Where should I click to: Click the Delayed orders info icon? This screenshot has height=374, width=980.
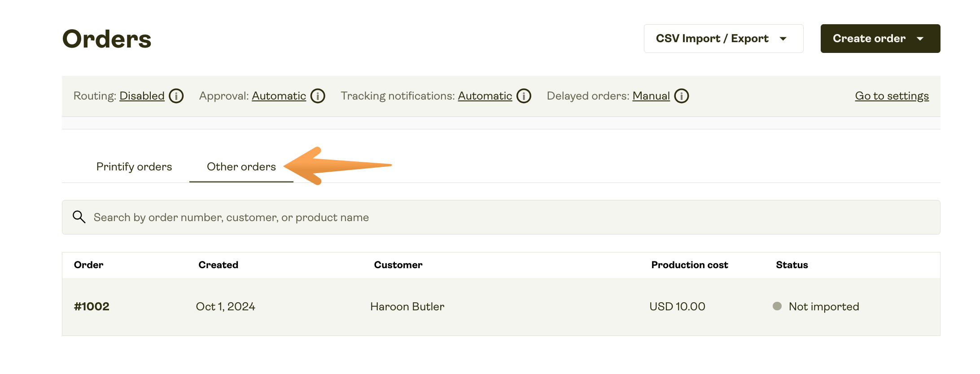pyautogui.click(x=682, y=96)
